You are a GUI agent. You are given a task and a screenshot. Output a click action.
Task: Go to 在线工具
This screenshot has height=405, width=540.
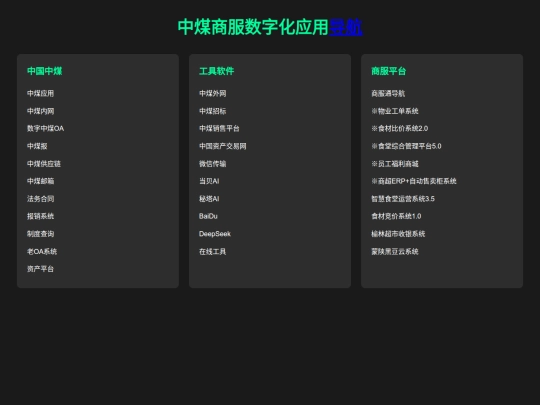(x=212, y=251)
